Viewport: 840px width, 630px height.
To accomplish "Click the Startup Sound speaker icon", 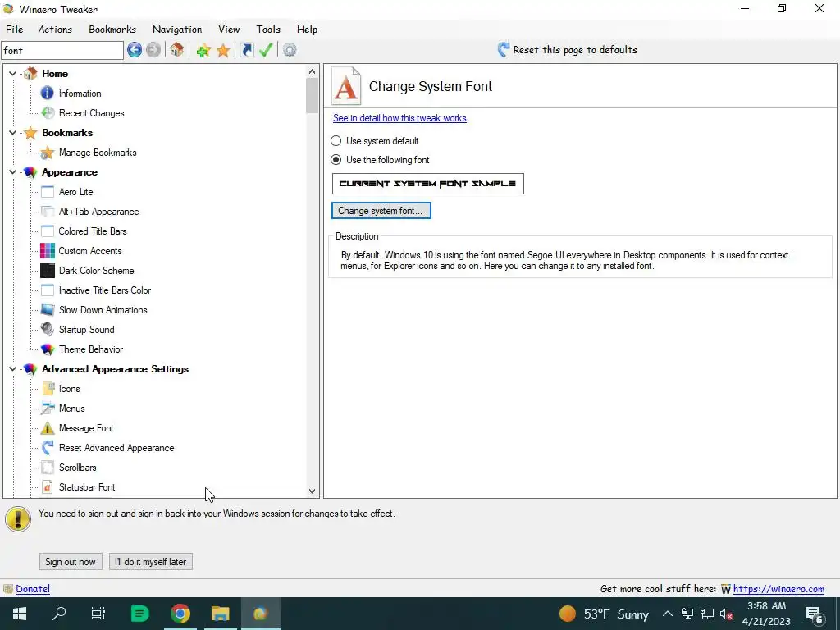I will pos(47,330).
